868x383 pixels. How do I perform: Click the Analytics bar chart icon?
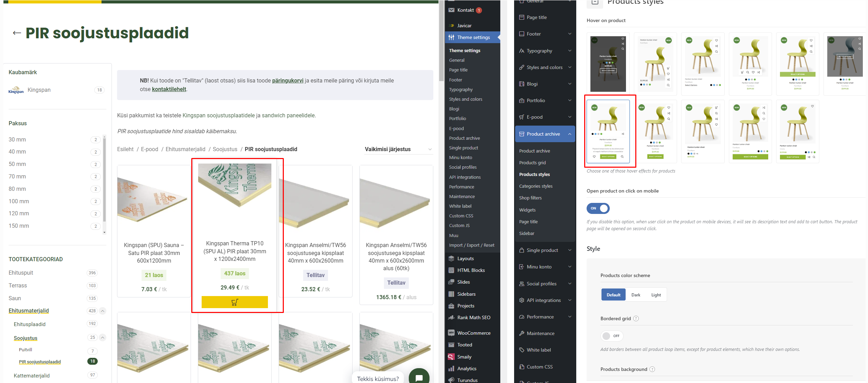451,369
